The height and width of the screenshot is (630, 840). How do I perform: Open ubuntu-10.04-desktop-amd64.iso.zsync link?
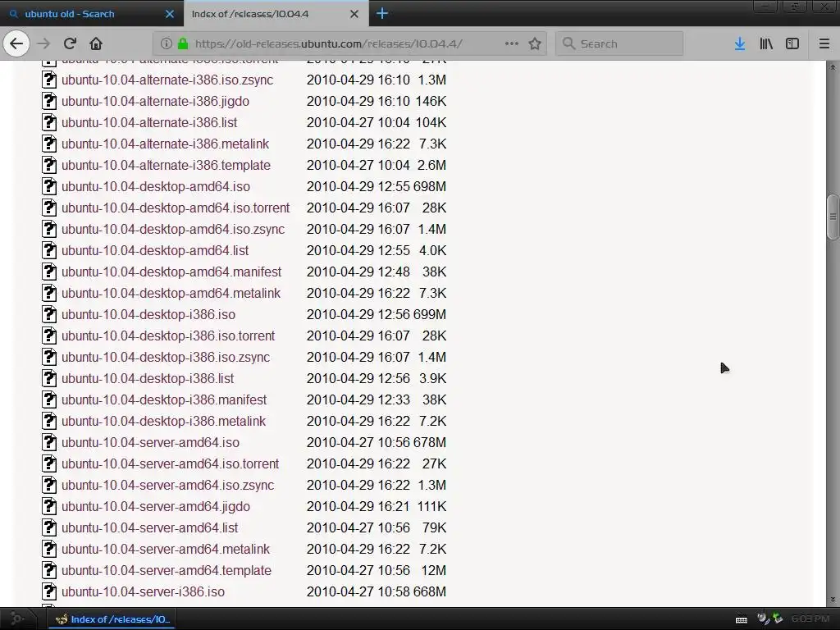(173, 230)
